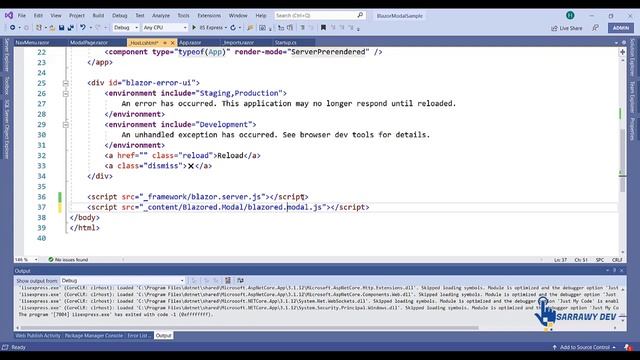Click the SPC indentation indicator
The image size is (640, 360).
pyautogui.click(x=600, y=260)
